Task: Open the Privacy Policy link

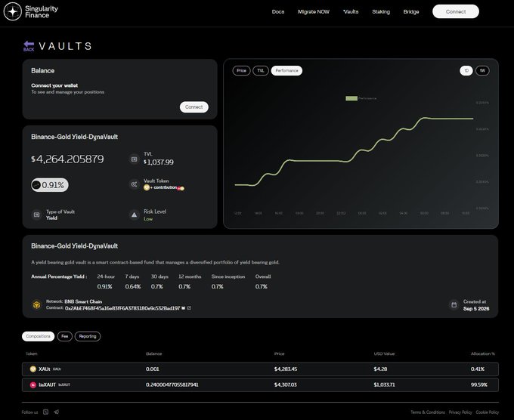Action: pyautogui.click(x=460, y=412)
